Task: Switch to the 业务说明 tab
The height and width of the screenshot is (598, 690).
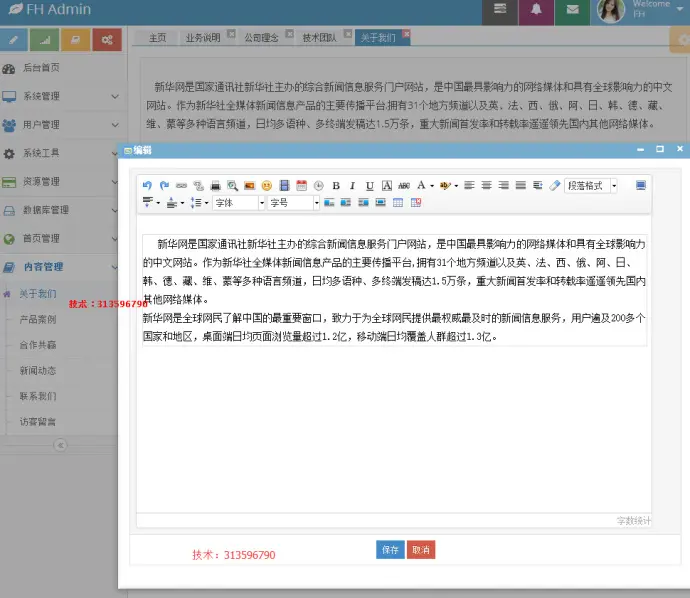Action: pyautogui.click(x=203, y=38)
